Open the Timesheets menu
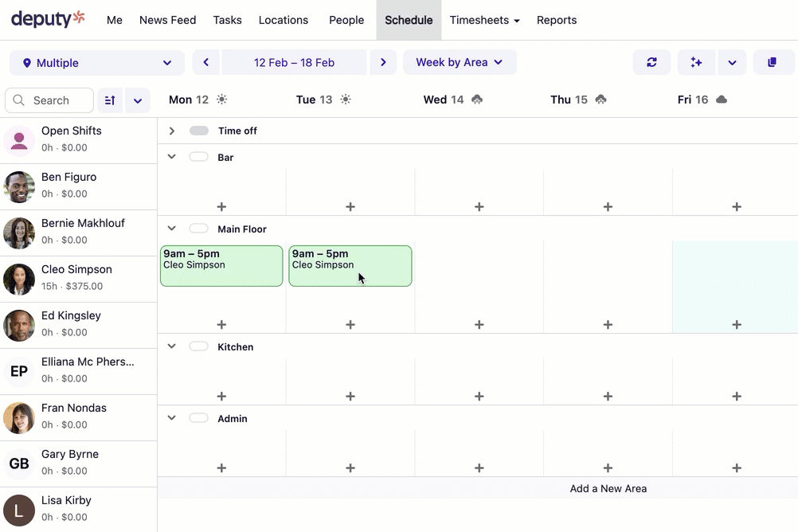 coord(484,20)
